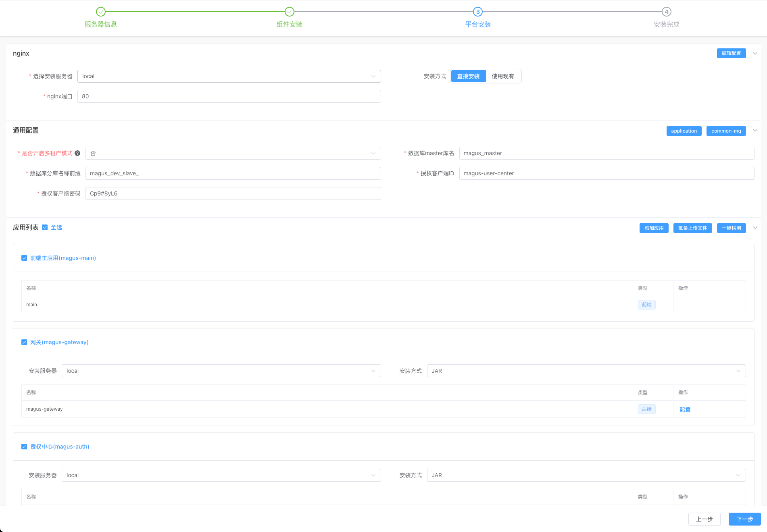The width and height of the screenshot is (767, 532).
Task: Click the step 2 组件安装 checkmark icon
Action: [290, 12]
